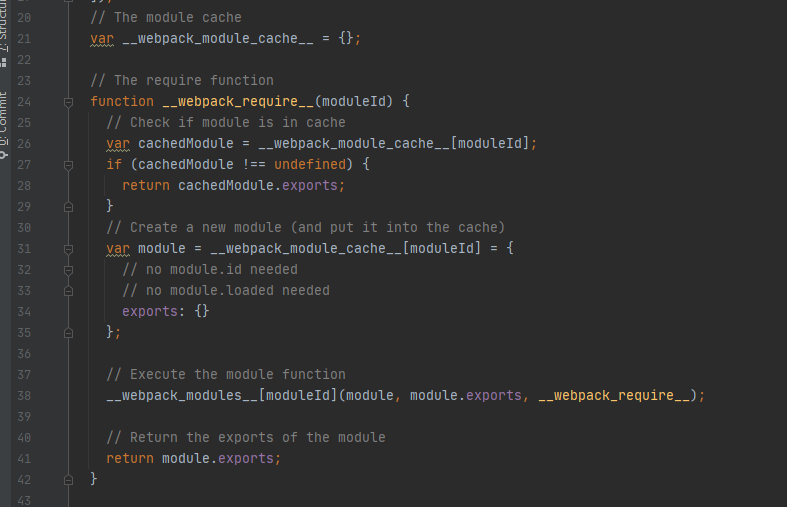Click fold end marker at line 33
This screenshot has height=507, width=787.
(69, 291)
